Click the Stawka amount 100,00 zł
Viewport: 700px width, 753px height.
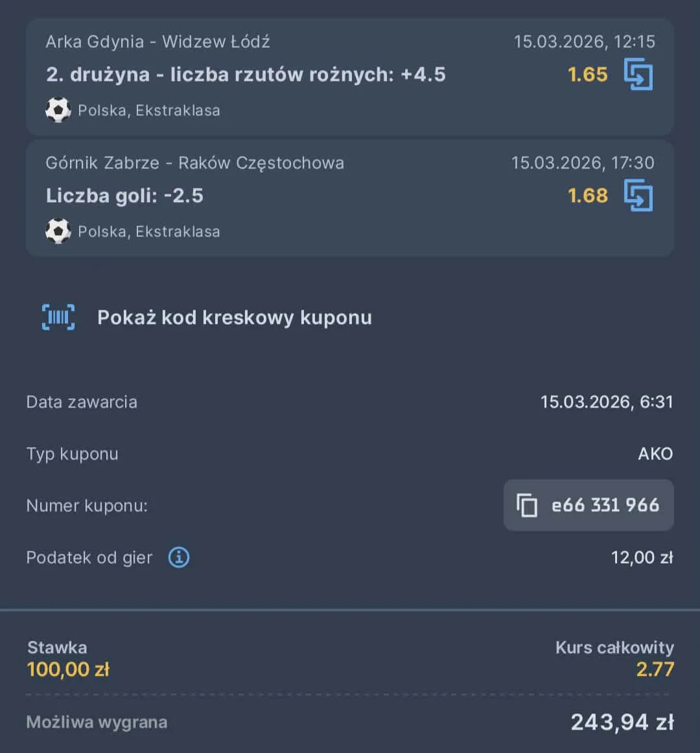click(x=68, y=669)
